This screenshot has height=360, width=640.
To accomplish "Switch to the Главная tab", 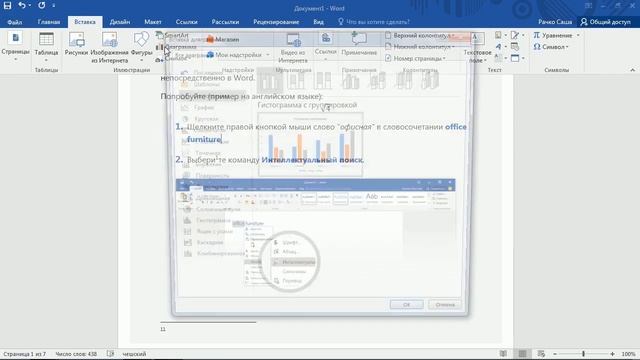I will [x=49, y=22].
